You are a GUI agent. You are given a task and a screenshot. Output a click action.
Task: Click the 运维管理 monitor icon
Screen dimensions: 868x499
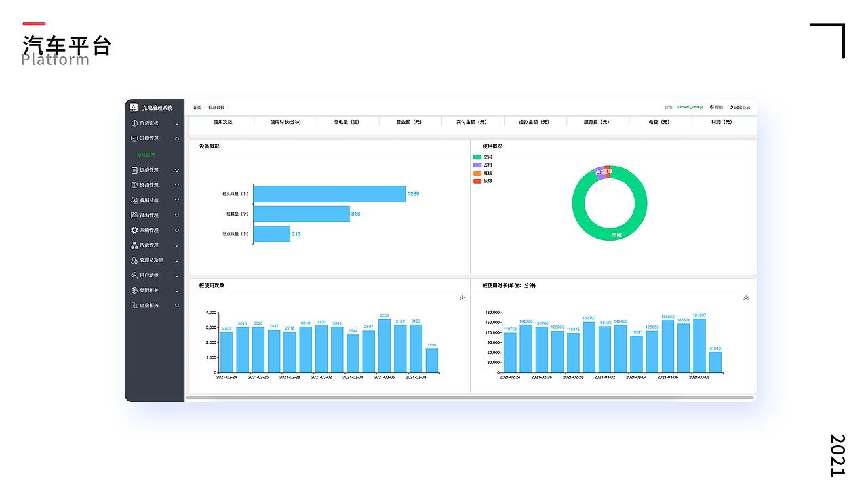tap(134, 138)
